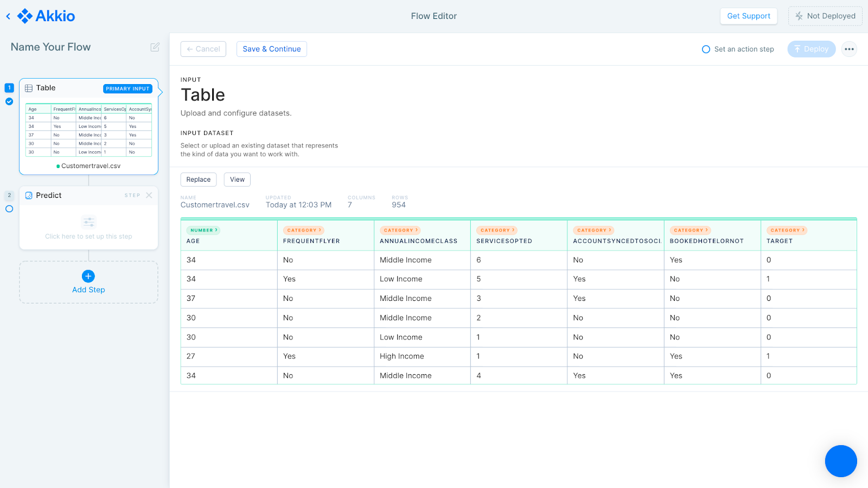Remove the Predict step with its X button
This screenshot has height=488, width=868.
tap(149, 195)
